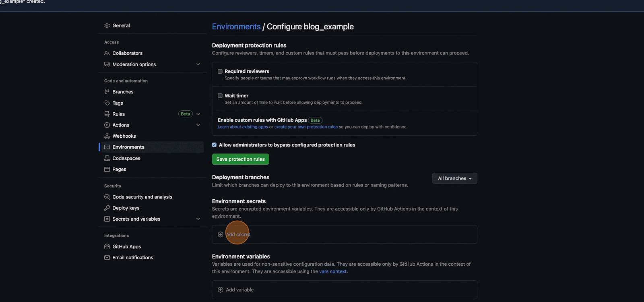The height and width of the screenshot is (302, 644).
Task: Click the Deployment protection rules heading
Action: click(x=249, y=46)
